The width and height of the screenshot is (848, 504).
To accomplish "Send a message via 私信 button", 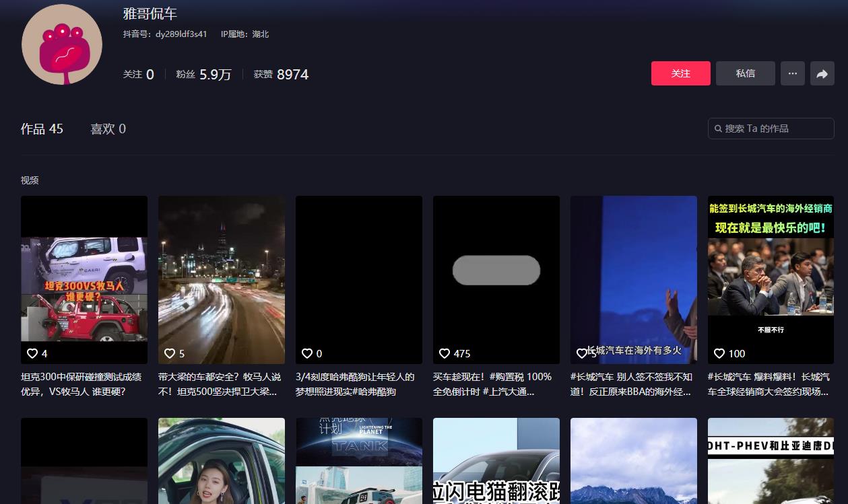I will pyautogui.click(x=746, y=73).
